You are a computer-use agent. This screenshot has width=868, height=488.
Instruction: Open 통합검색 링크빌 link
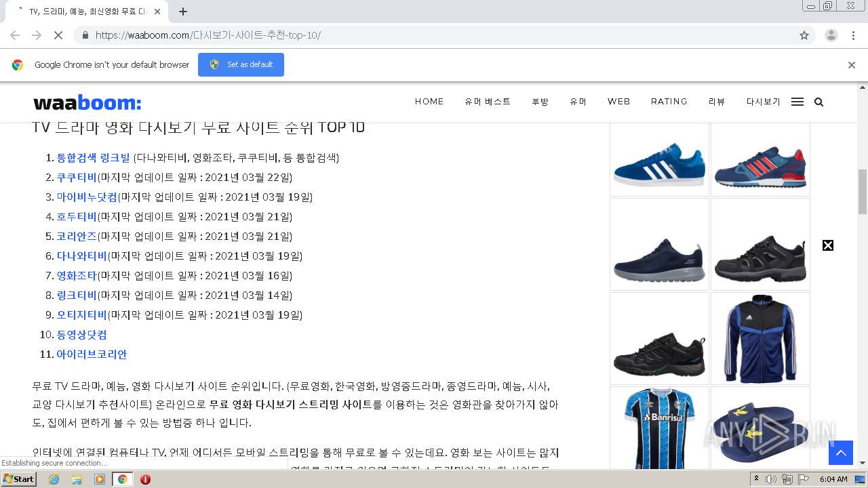point(93,158)
